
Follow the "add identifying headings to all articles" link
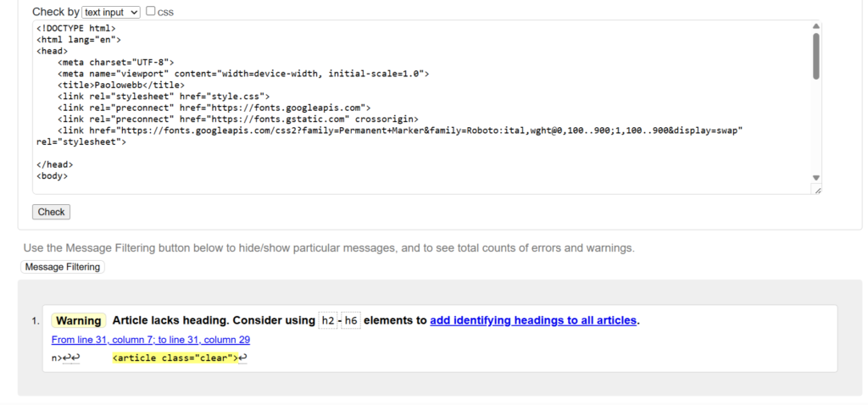click(x=533, y=320)
